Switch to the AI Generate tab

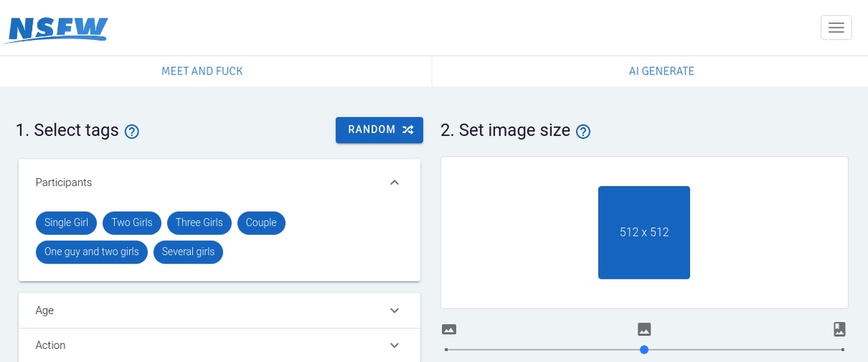tap(661, 71)
